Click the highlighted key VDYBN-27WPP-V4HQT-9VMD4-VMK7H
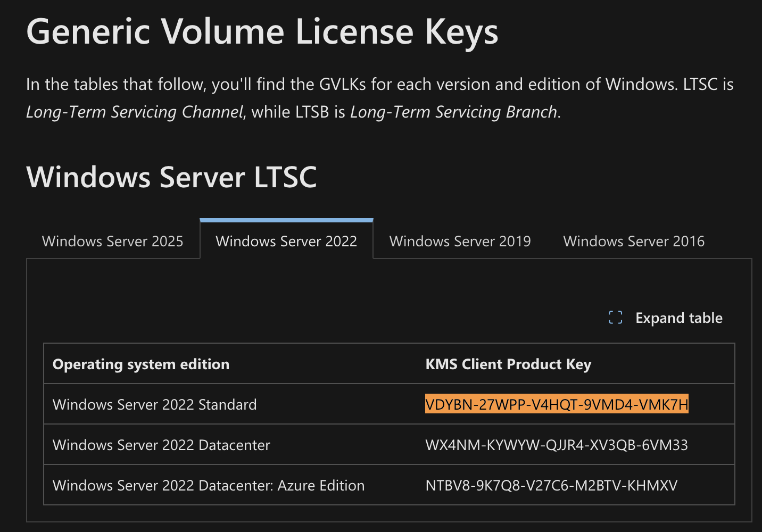 point(557,404)
